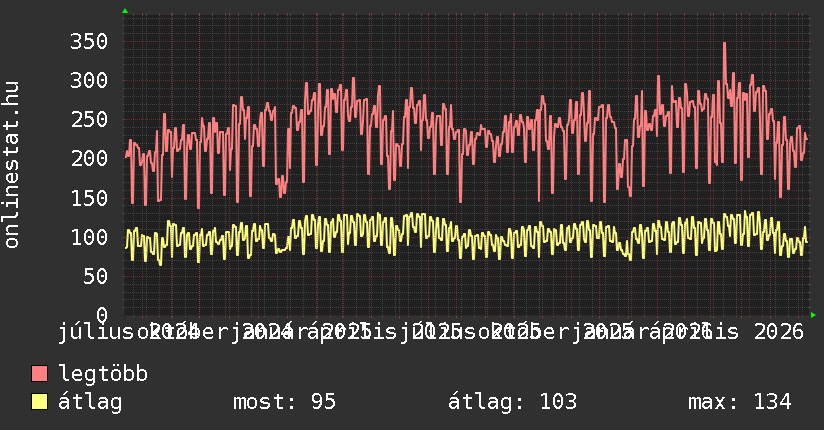824x430 pixels.
Task: Click the 300 y-axis label
Action: (x=89, y=80)
